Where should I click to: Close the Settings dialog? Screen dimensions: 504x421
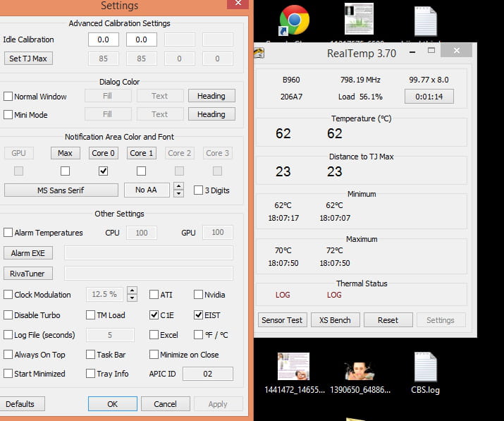coord(238,4)
